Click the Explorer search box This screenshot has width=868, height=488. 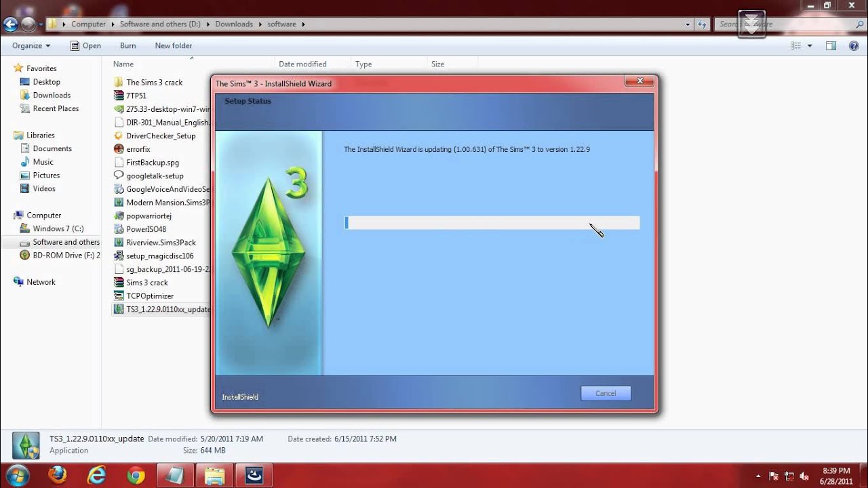pyautogui.click(x=789, y=24)
